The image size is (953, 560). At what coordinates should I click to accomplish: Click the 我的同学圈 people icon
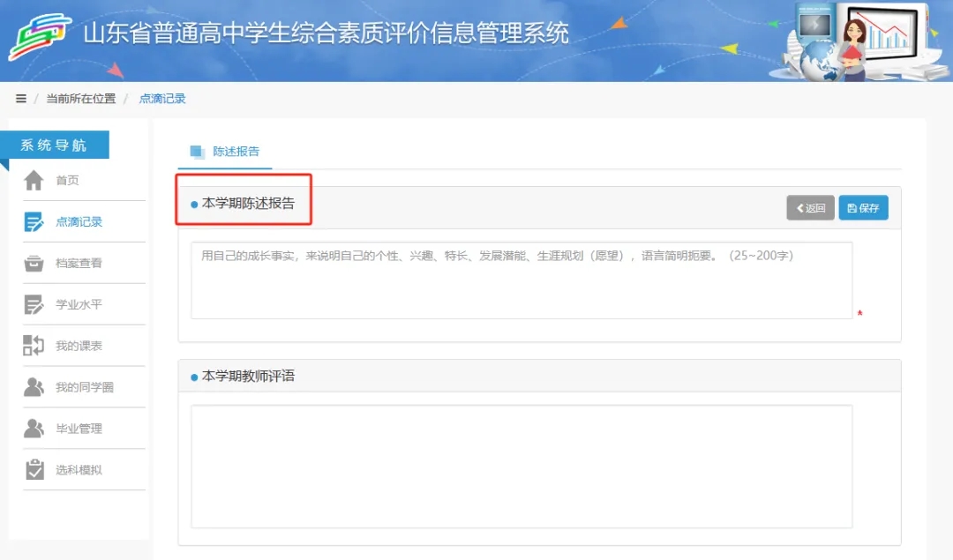point(34,387)
